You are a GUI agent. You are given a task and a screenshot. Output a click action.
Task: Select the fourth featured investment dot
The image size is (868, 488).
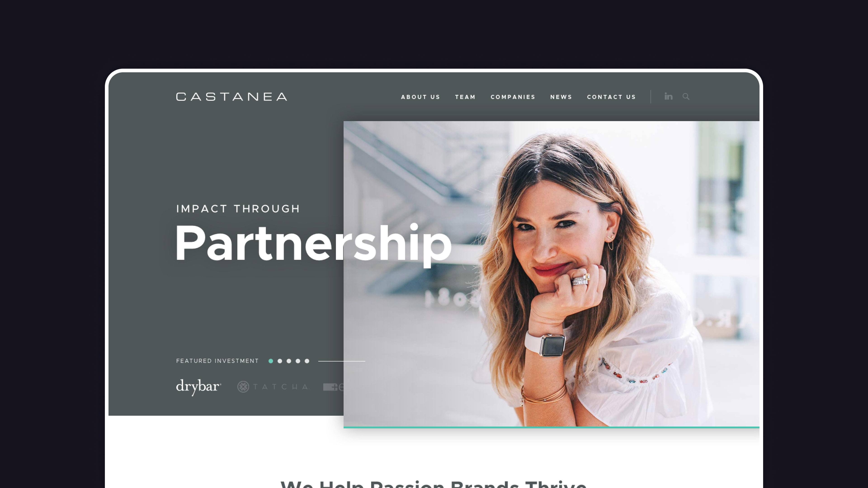pyautogui.click(x=298, y=361)
